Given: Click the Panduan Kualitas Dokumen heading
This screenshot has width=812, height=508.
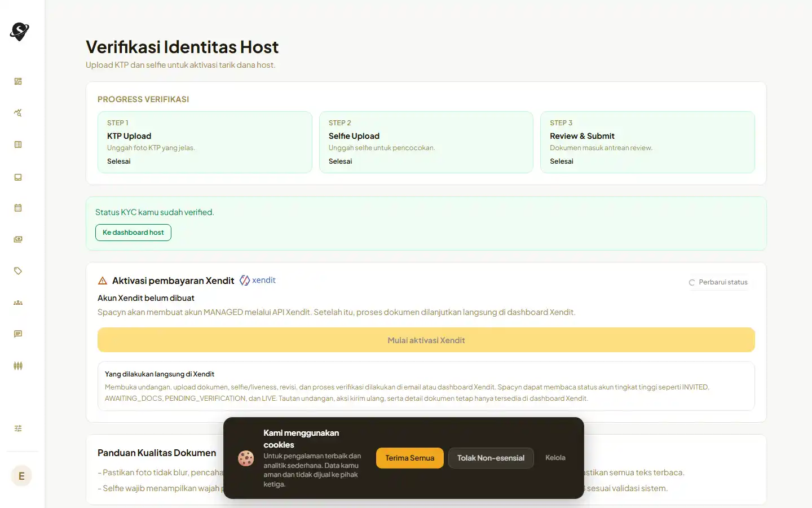Looking at the screenshot, I should (157, 453).
